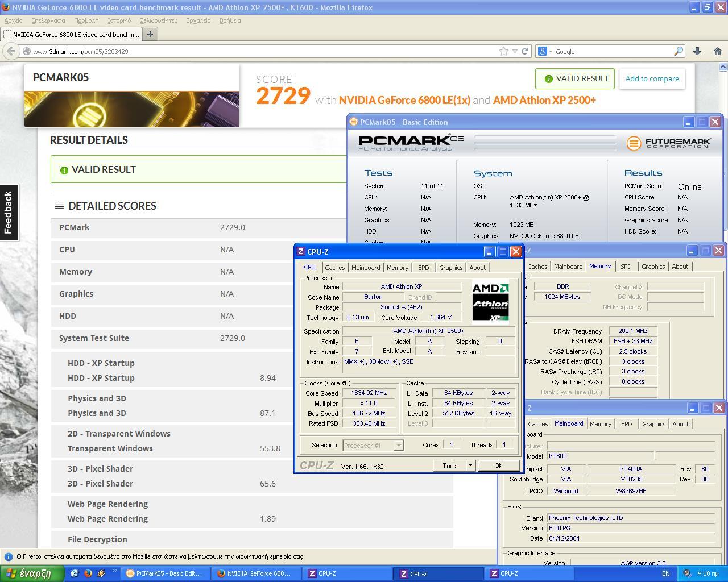Open the Tools dropdown arrow in CPU-Z
This screenshot has width=728, height=582.
pos(470,465)
